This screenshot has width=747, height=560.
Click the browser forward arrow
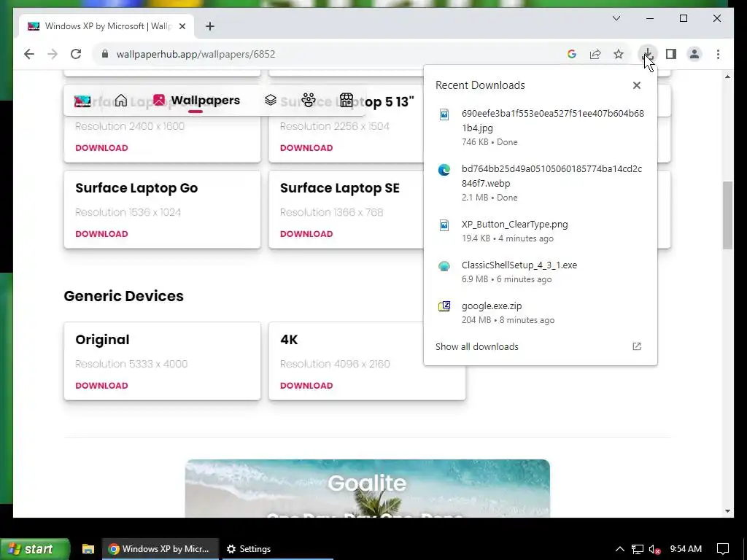click(53, 54)
